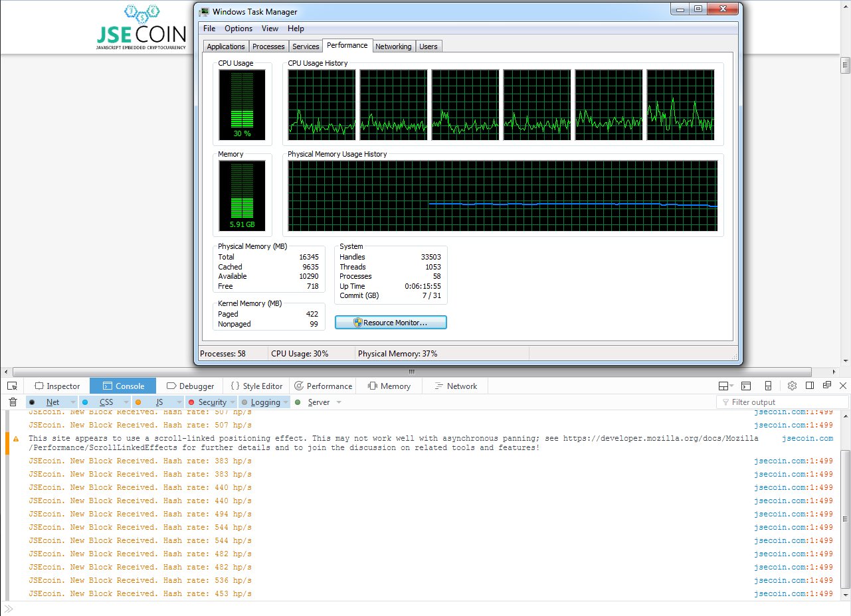Open the Options menu in Task Manager
851x616 pixels.
click(x=238, y=29)
